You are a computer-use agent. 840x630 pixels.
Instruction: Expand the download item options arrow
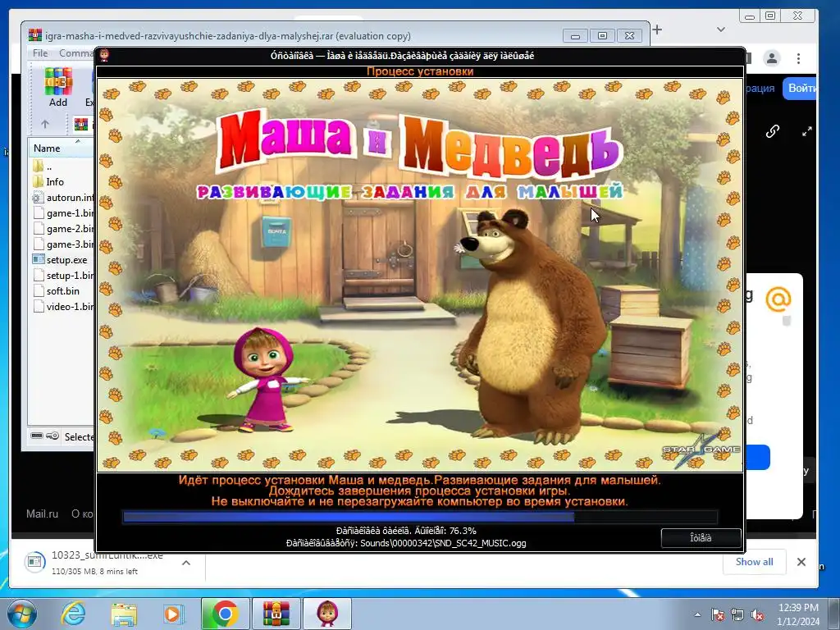186,563
